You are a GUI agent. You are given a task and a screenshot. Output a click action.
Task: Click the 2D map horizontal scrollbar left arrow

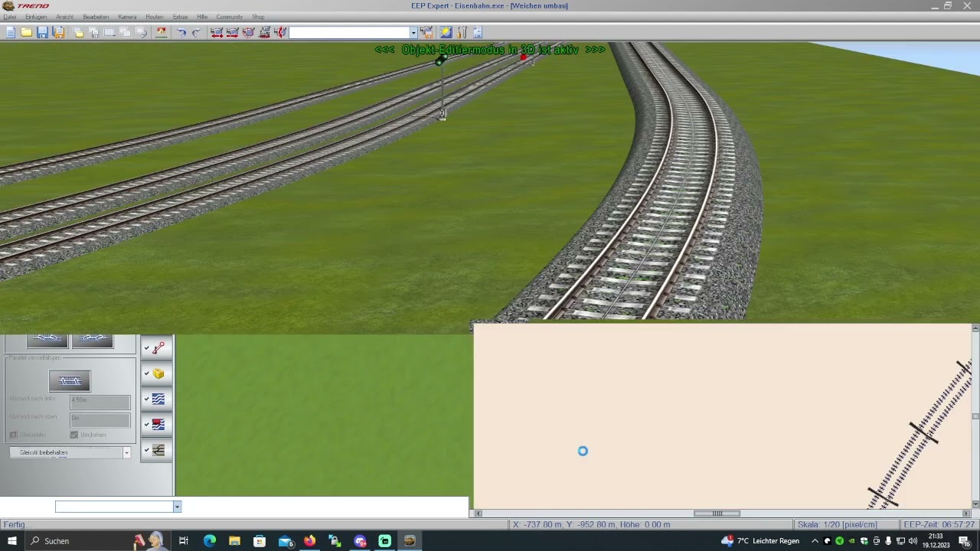click(479, 514)
